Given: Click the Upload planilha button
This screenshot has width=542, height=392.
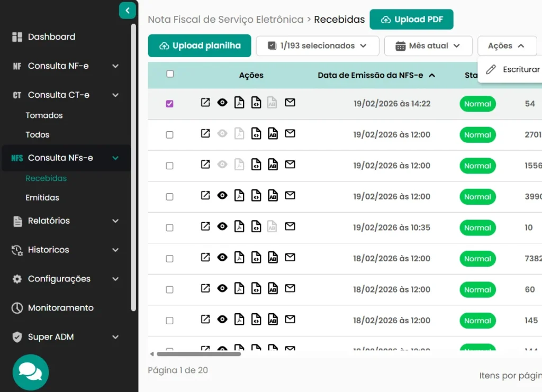Looking at the screenshot, I should point(200,46).
